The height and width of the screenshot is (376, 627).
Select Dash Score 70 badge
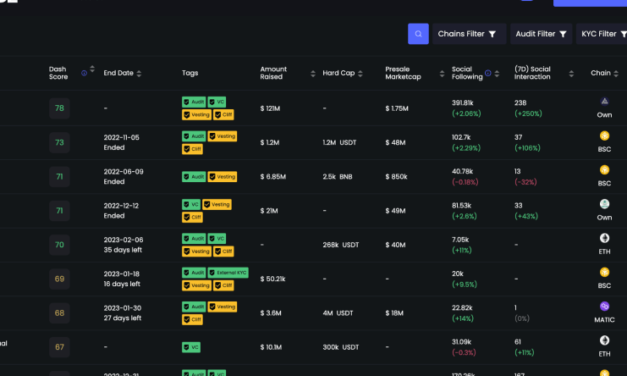[x=60, y=245]
